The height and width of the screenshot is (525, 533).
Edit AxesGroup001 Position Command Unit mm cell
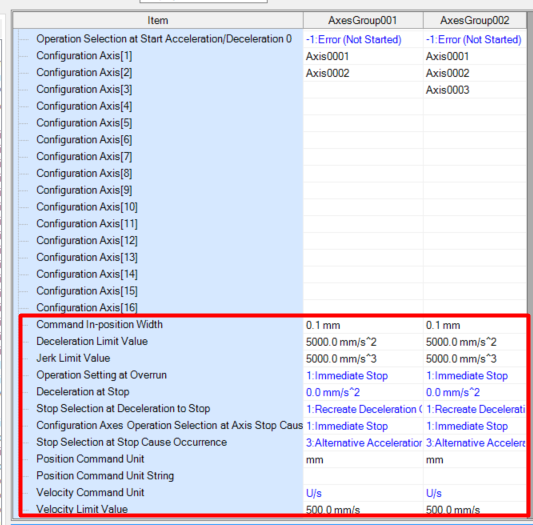click(x=363, y=460)
